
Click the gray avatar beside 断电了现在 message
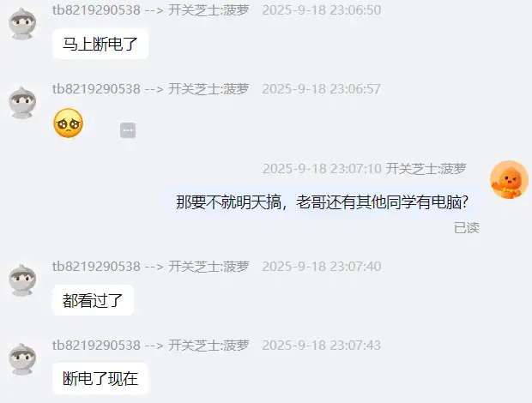pos(22,359)
